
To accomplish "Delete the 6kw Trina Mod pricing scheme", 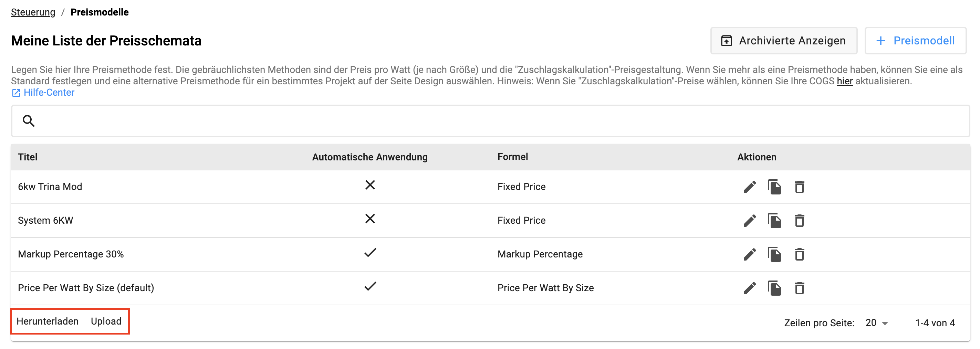I will (x=799, y=187).
